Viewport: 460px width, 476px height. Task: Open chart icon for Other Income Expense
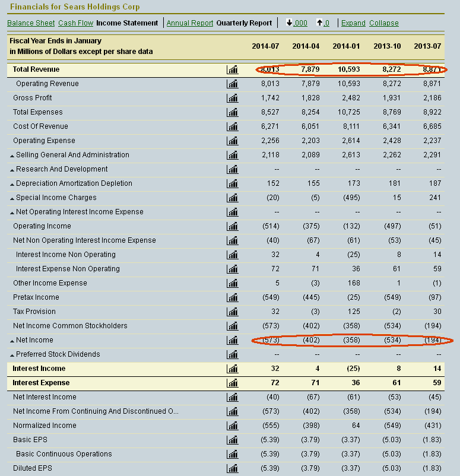[x=233, y=284]
